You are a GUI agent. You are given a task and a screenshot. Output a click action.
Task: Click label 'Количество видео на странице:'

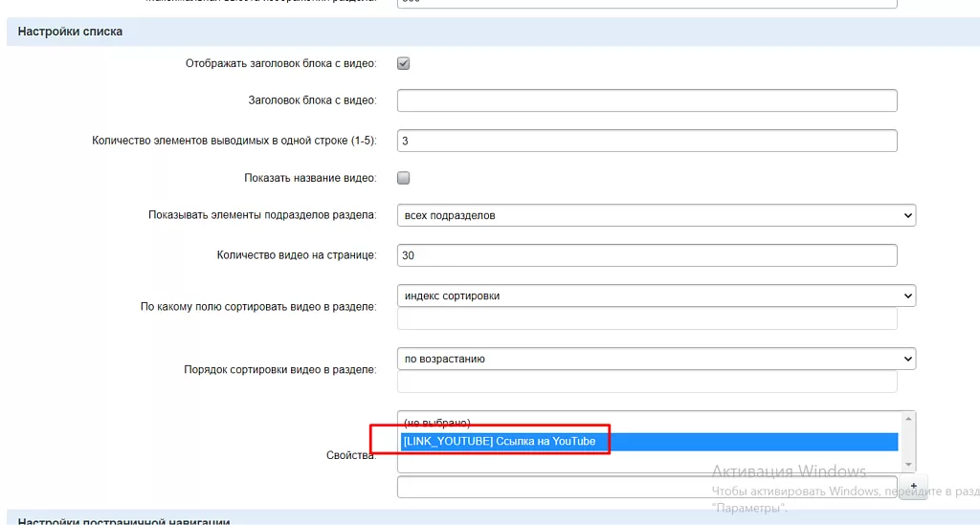[x=297, y=254]
